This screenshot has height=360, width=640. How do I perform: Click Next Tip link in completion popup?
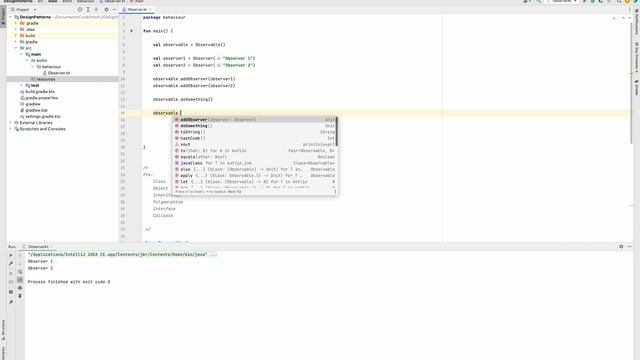(x=234, y=191)
